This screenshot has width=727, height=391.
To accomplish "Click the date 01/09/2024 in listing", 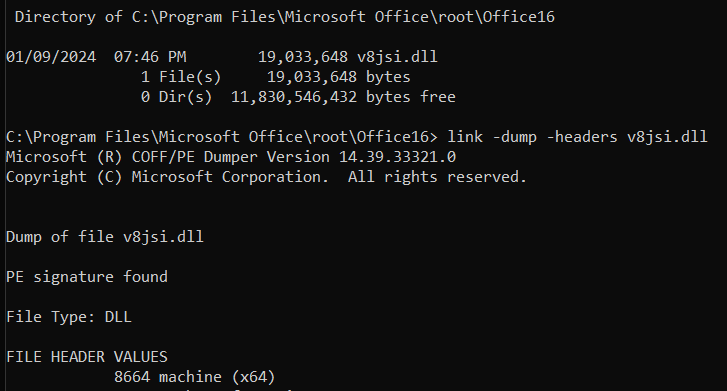I will 51,57.
